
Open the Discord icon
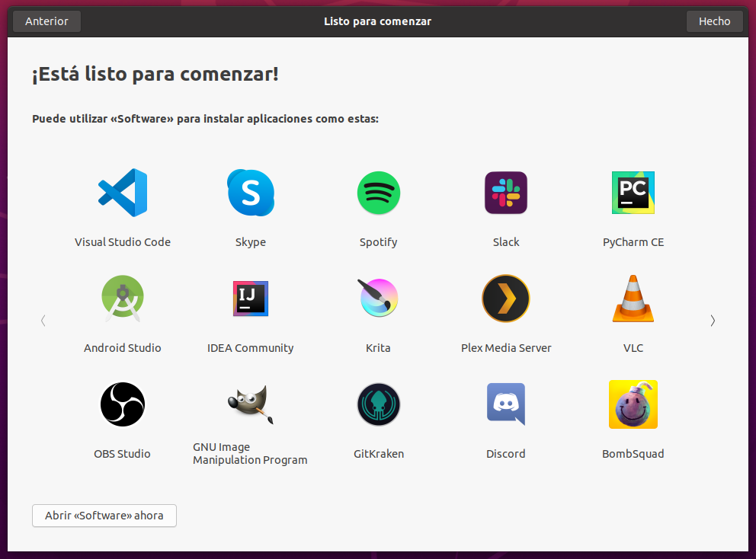click(506, 404)
